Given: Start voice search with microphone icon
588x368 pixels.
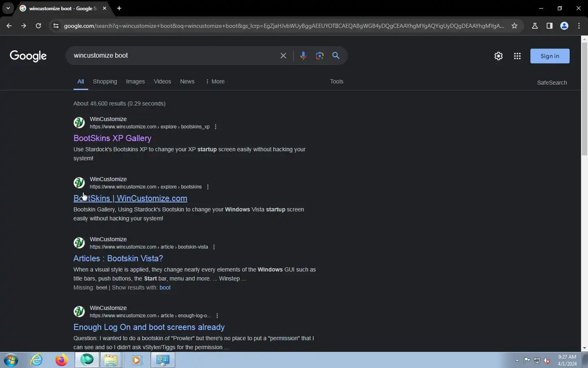Looking at the screenshot, I should point(303,56).
